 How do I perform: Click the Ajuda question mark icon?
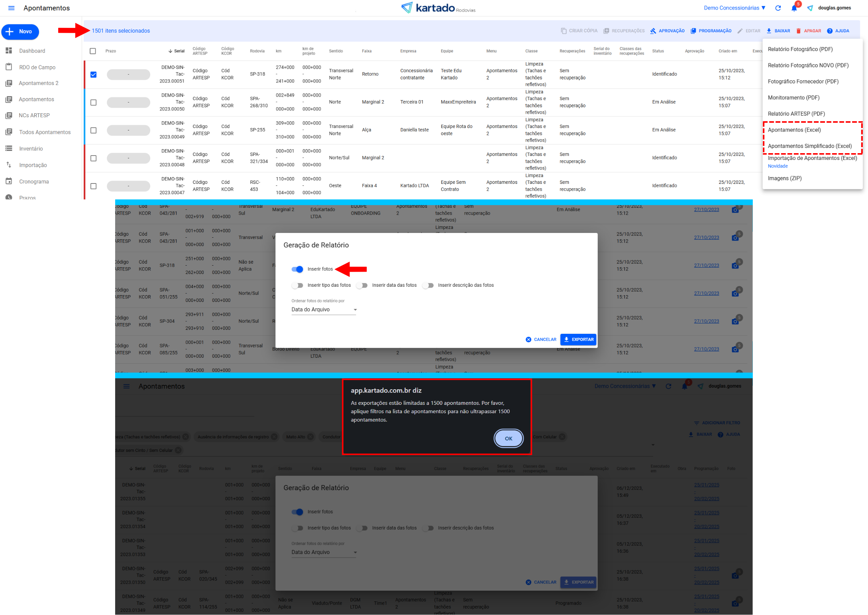coord(830,31)
